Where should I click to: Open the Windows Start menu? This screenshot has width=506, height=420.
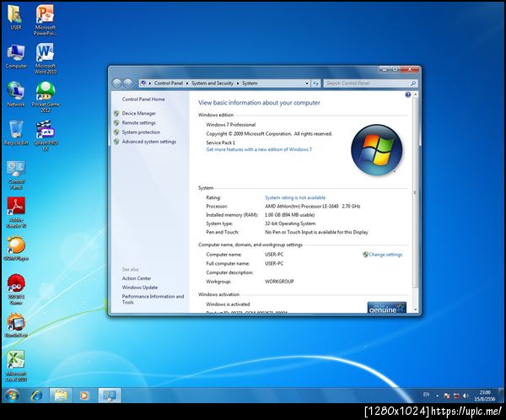coord(13,396)
